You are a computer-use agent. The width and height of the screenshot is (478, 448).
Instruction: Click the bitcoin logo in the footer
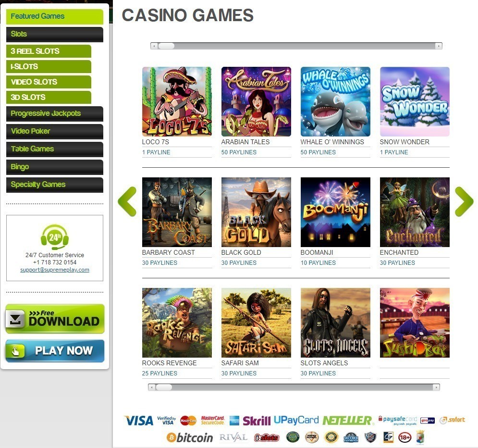point(189,437)
